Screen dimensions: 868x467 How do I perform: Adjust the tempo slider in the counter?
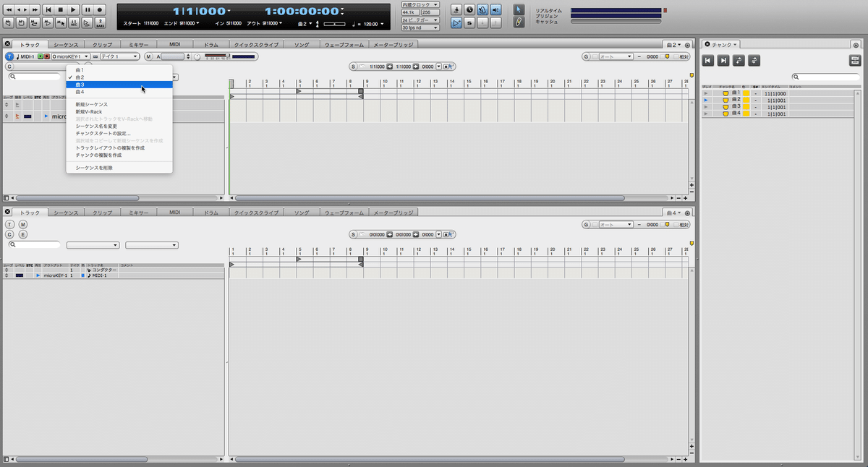click(334, 24)
